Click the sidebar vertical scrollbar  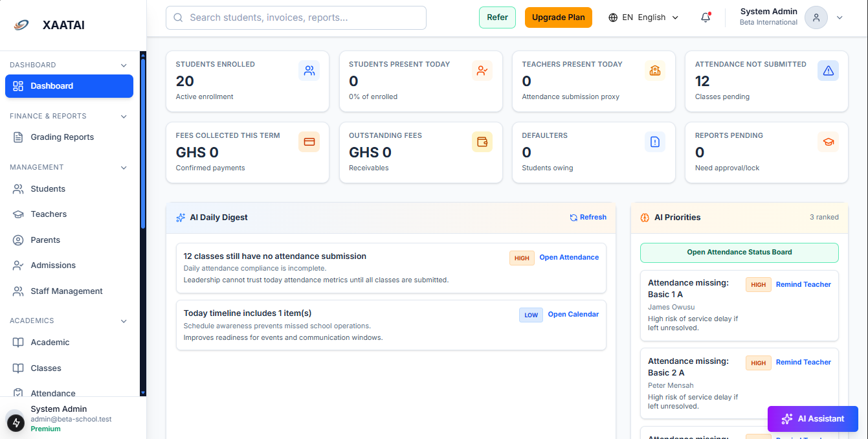[x=143, y=142]
